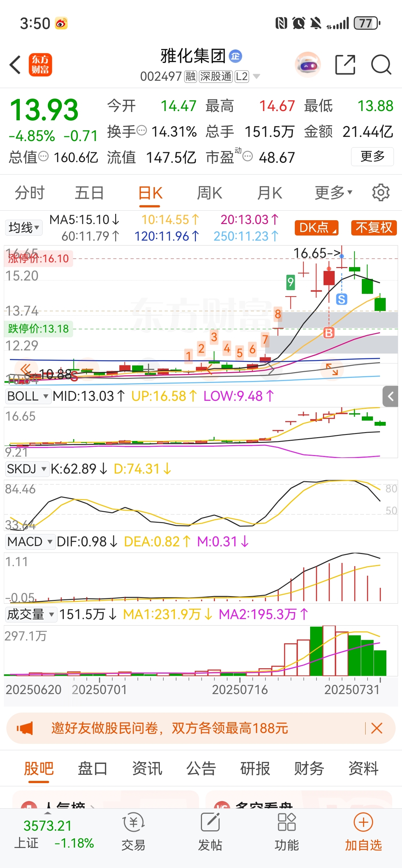The width and height of the screenshot is (402, 868).
Task: Switch to the 分时 chart tab
Action: [30, 193]
